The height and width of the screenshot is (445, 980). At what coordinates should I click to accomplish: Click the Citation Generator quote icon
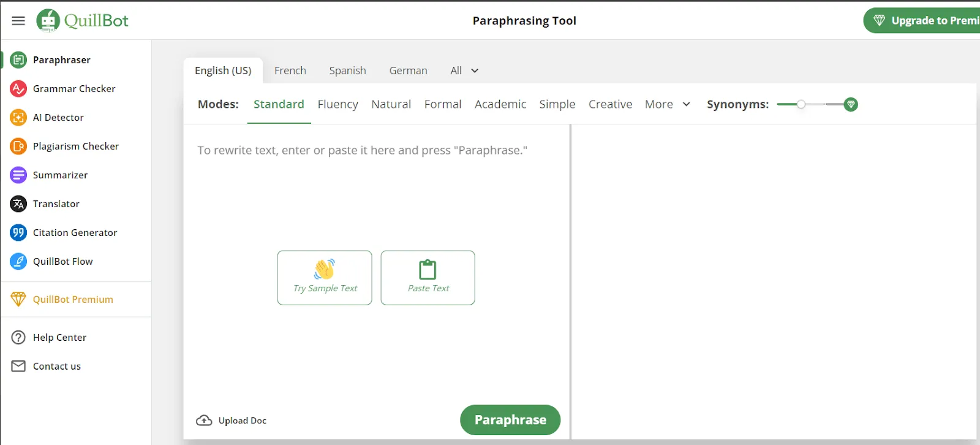coord(18,233)
